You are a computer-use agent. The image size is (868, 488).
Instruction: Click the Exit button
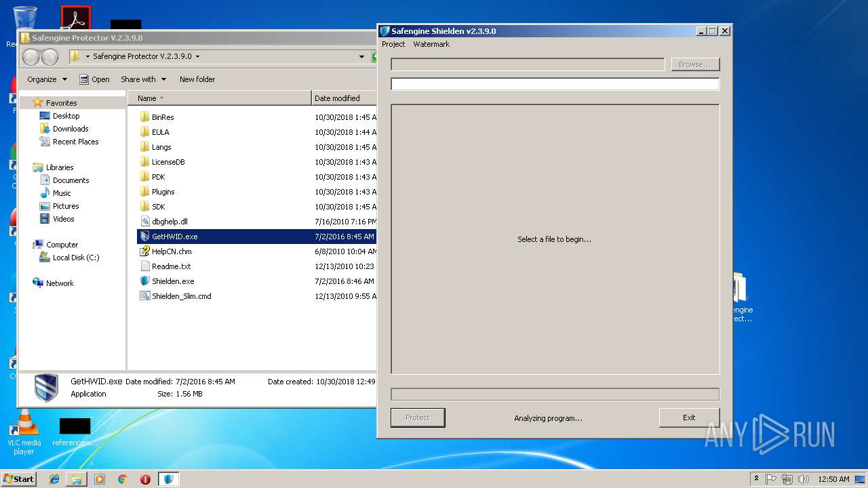(x=689, y=418)
